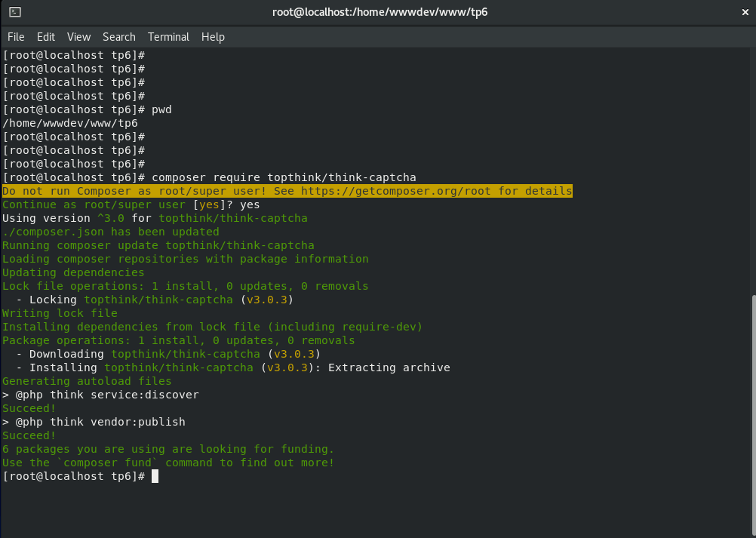Click '6 packages you are using' funding line

pos(168,449)
